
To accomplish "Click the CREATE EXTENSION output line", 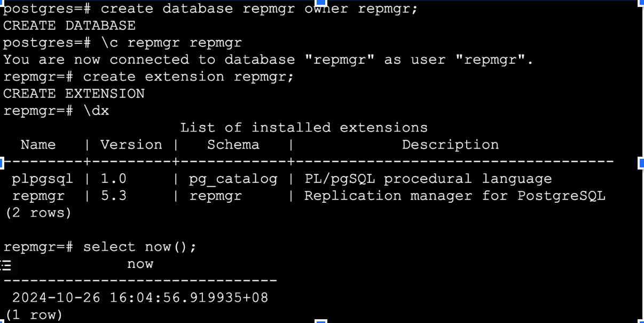I will point(74,94).
